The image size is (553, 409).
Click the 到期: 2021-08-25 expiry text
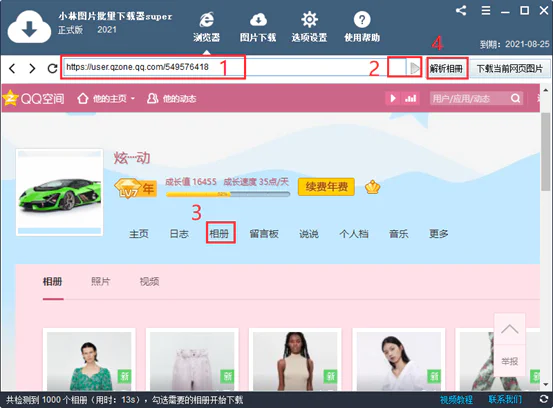[514, 44]
